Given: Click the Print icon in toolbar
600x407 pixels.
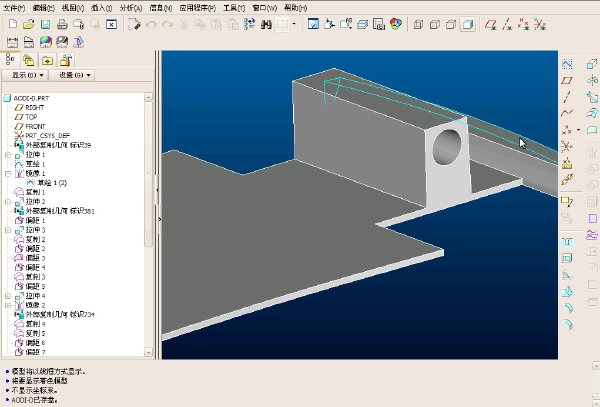Looking at the screenshot, I should [62, 24].
